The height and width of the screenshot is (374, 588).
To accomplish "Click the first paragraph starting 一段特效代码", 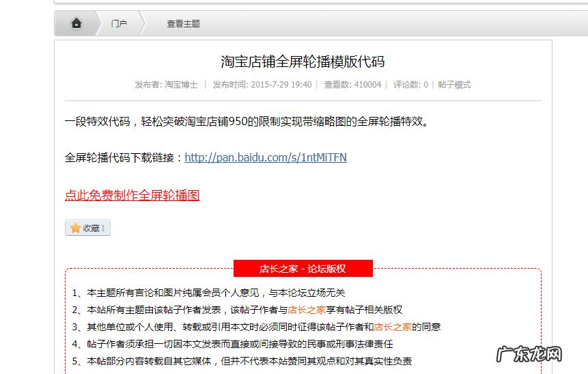I will tap(247, 121).
